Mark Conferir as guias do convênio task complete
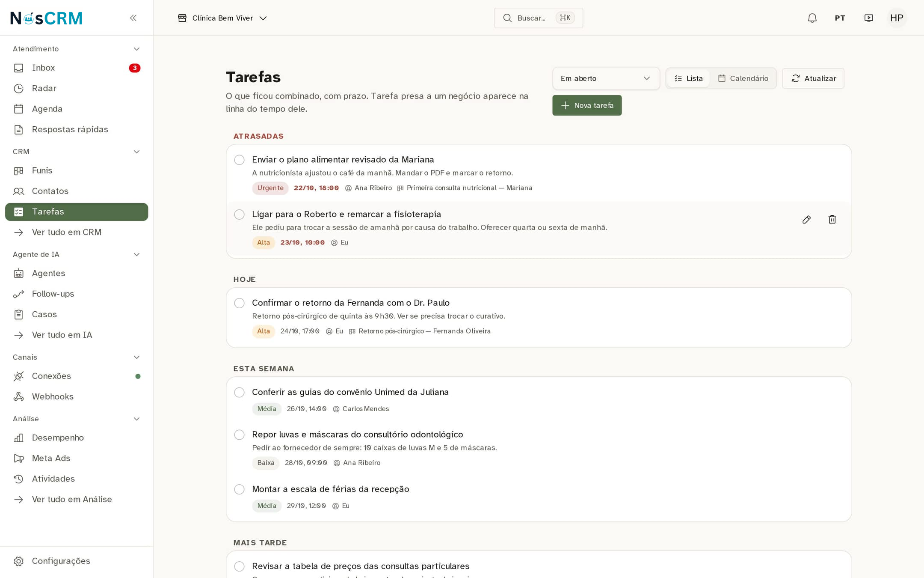 (x=239, y=393)
